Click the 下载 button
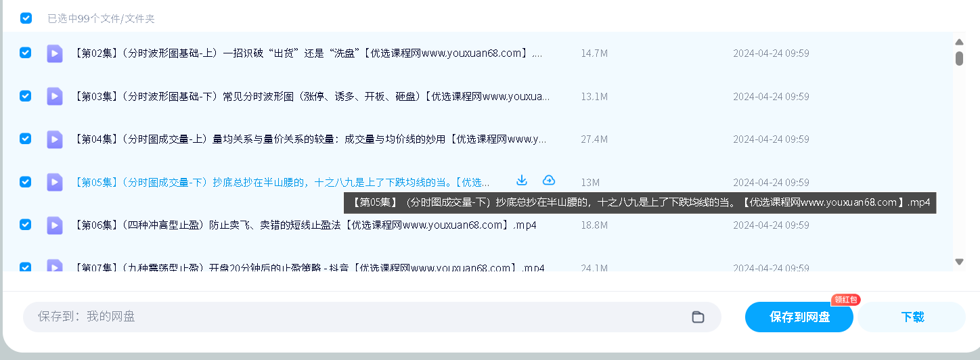The height and width of the screenshot is (360, 980). [x=912, y=317]
